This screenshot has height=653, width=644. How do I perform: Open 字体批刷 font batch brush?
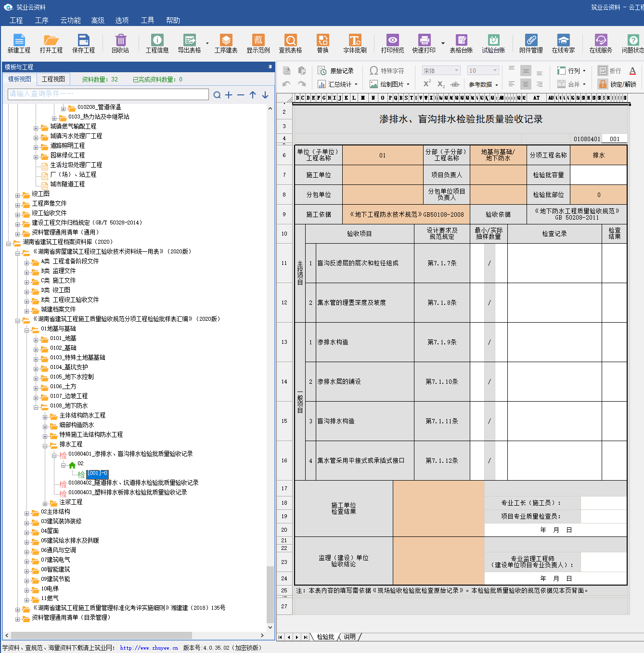point(355,43)
